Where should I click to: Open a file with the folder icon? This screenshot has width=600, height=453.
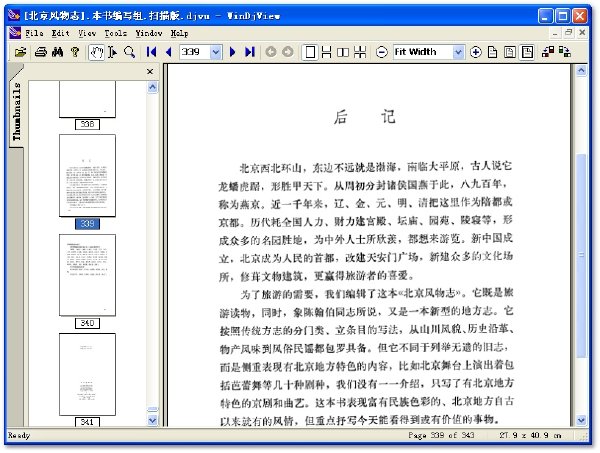click(20, 52)
